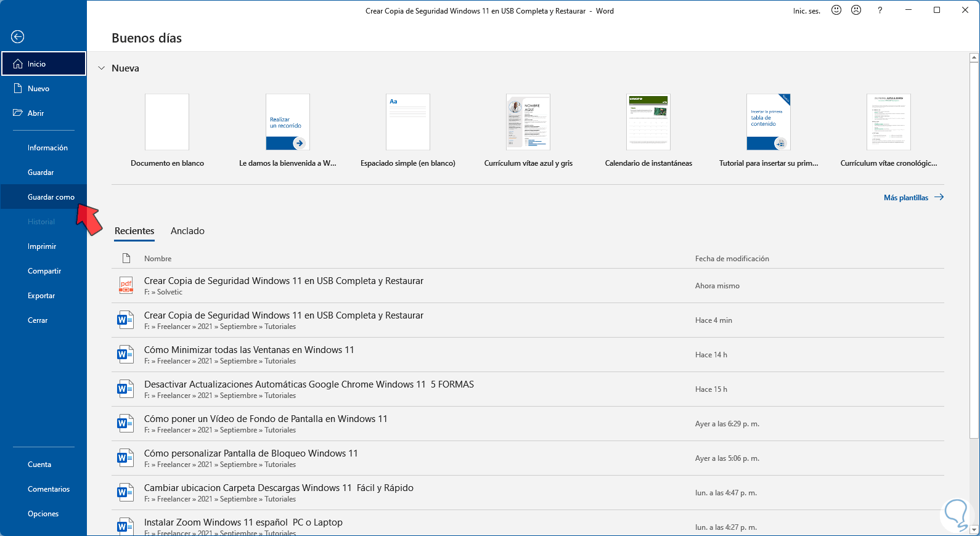980x536 pixels.
Task: Open the Crear Copia de Seguridad PDF in Solvetic
Action: click(528, 286)
